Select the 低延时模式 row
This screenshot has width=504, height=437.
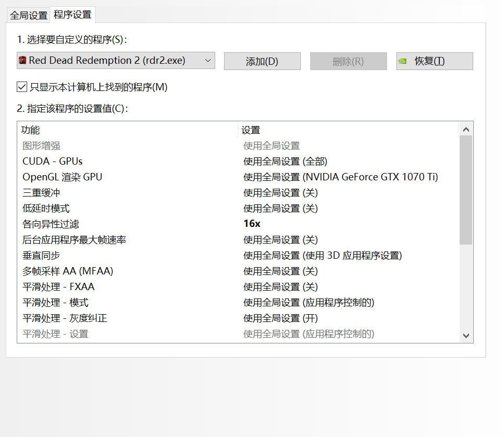(238, 209)
